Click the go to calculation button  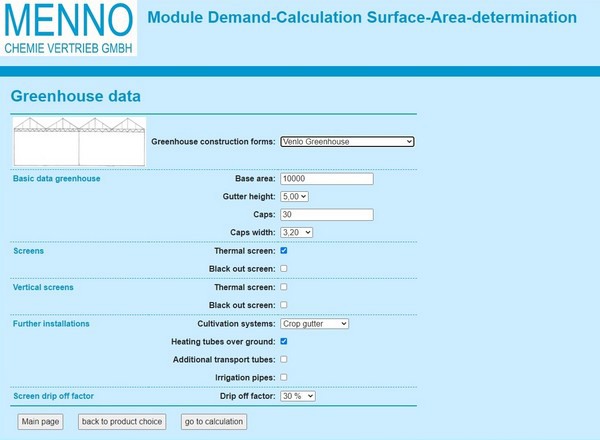[213, 422]
